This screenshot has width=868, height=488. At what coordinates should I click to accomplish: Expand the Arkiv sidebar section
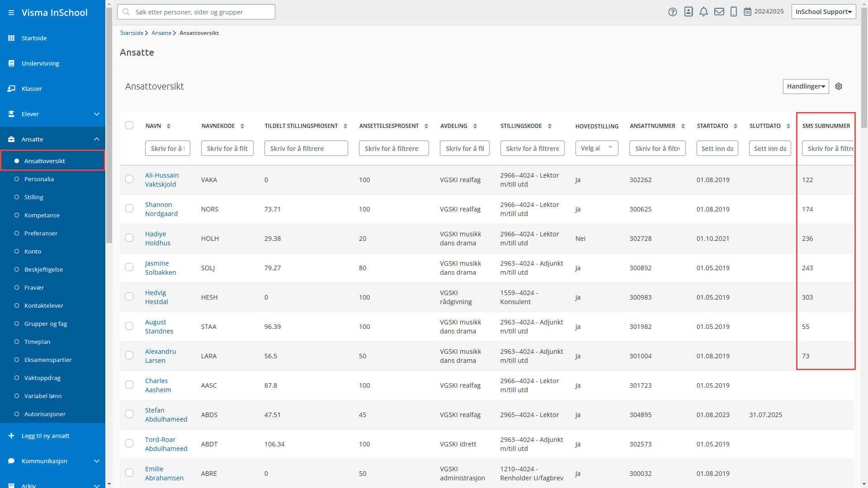coord(96,485)
